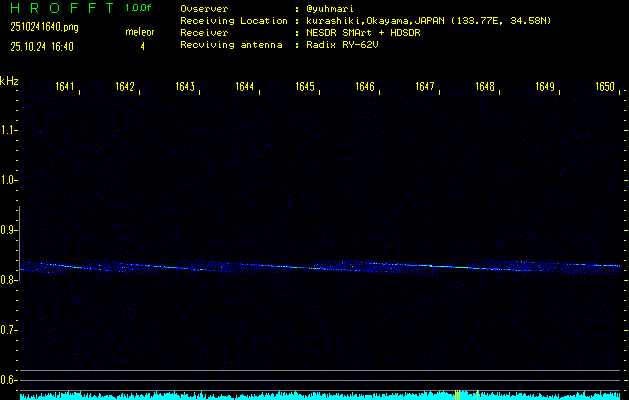This screenshot has width=629, height=400.
Task: Click the meteor label
Action: click(x=140, y=32)
